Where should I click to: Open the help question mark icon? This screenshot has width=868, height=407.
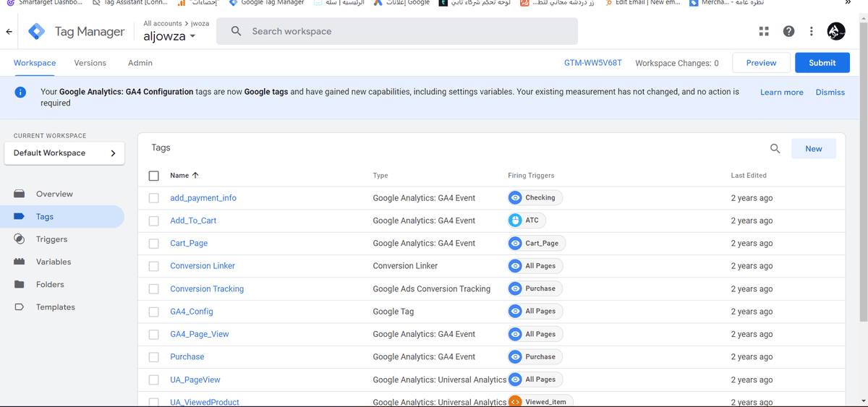788,31
